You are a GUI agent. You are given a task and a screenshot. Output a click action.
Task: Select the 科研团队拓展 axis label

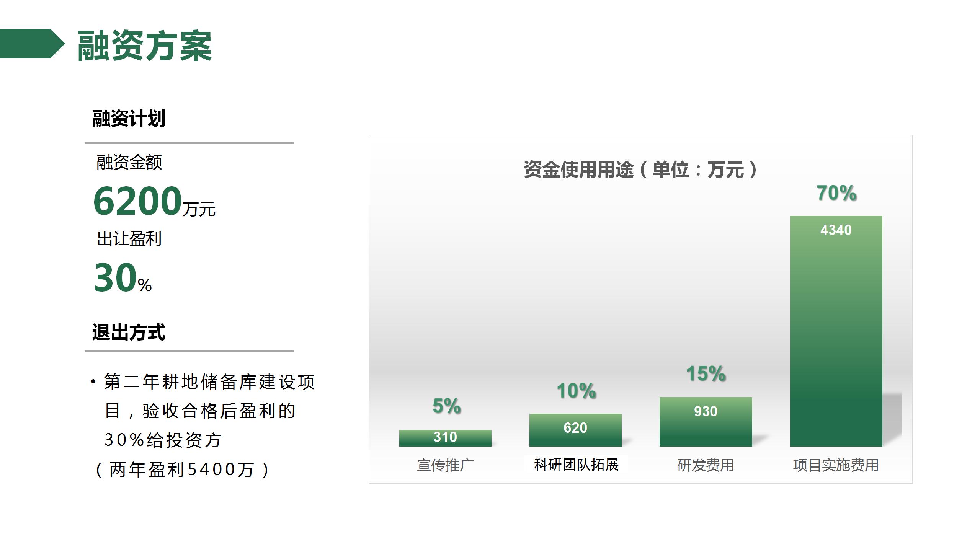576,465
